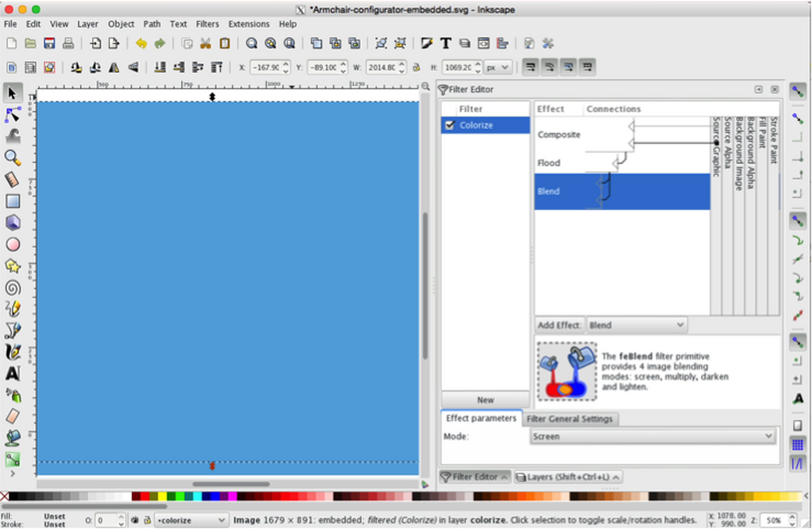Choose the Spiral tool
Screen dimensions: 812x529
(13, 288)
